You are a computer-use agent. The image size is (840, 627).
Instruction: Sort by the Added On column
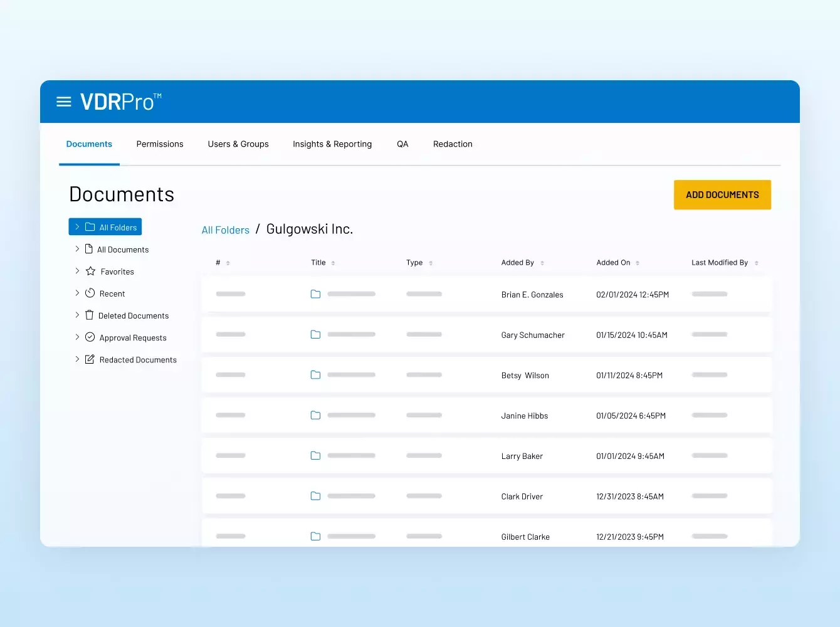point(638,263)
